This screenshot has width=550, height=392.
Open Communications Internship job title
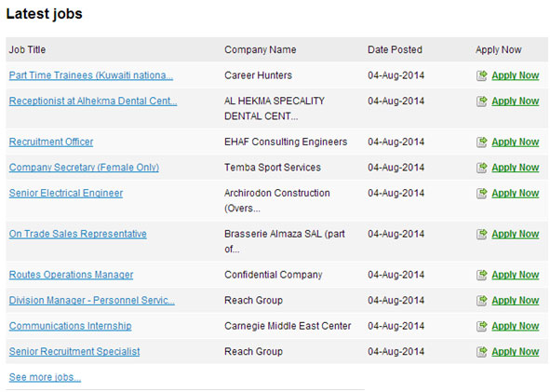70,326
